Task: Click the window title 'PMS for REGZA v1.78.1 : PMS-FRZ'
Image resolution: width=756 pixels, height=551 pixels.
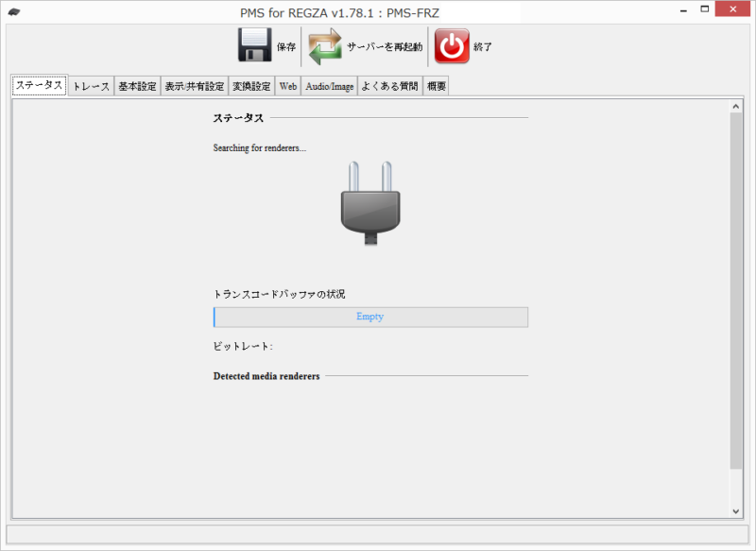Action: click(x=339, y=13)
